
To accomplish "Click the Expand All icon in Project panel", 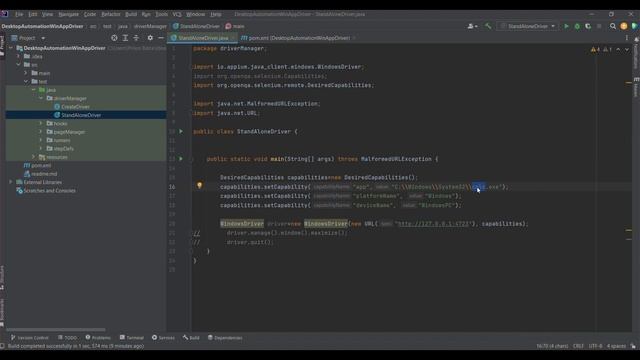I will [x=125, y=38].
